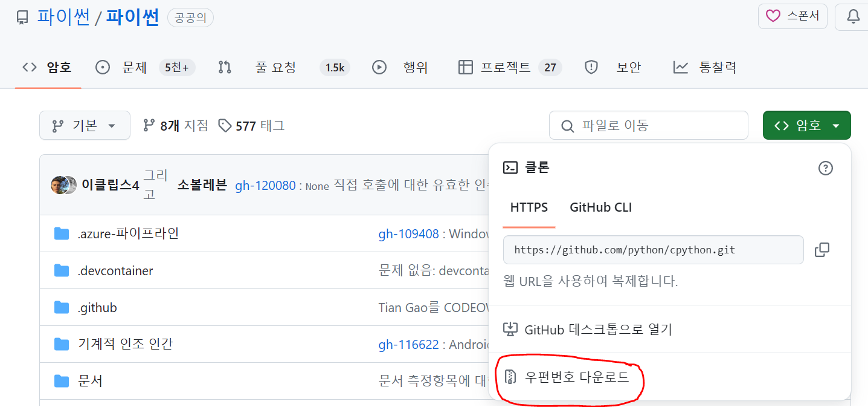Click folder icon beside .devcontainer
Viewport: 868px width, 407px height.
[62, 270]
